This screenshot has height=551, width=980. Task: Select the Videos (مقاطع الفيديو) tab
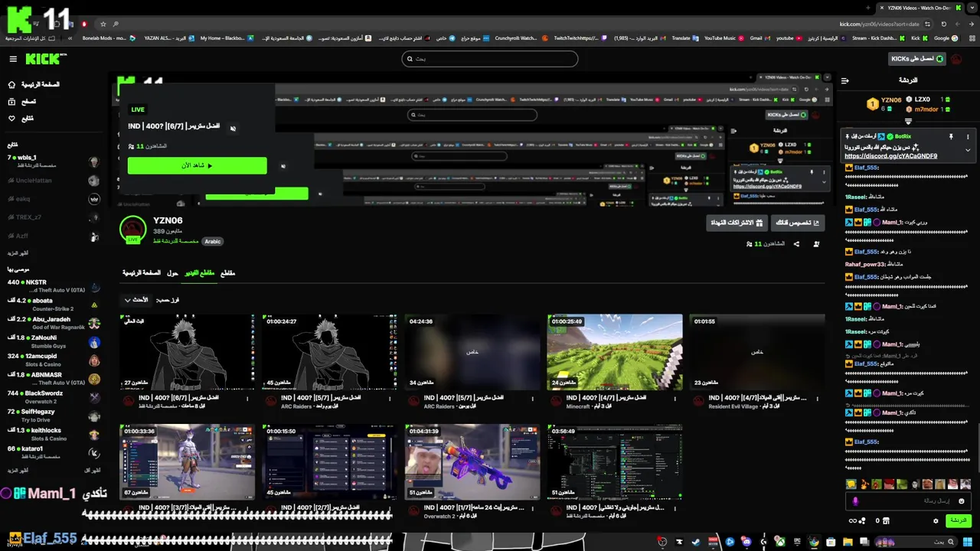click(199, 273)
